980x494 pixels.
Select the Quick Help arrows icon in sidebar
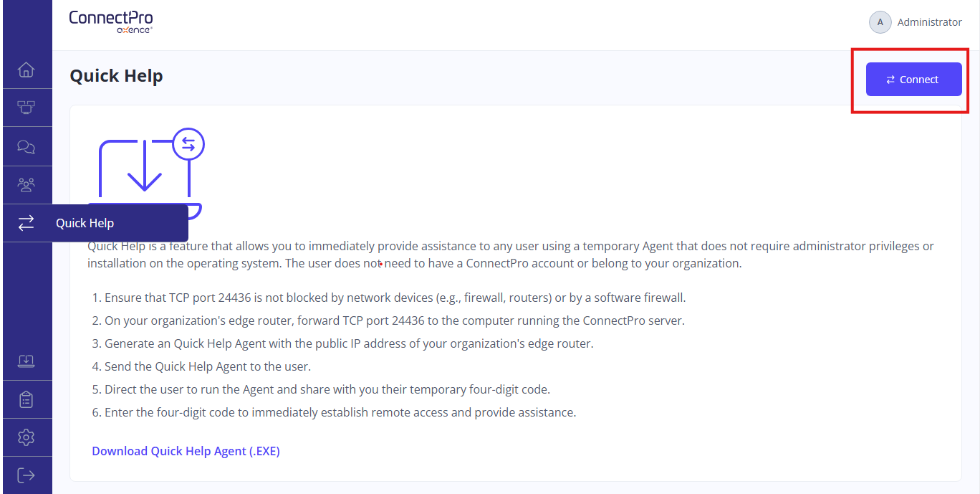click(26, 223)
